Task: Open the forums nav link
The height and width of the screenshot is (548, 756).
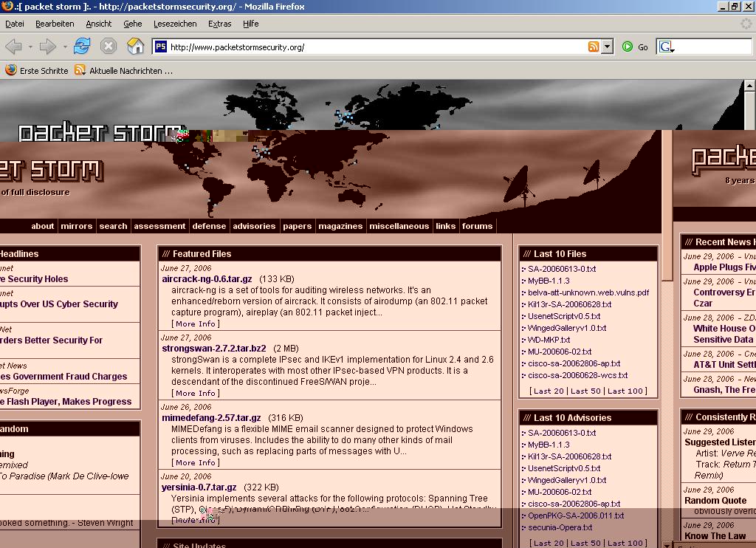Action: point(478,226)
